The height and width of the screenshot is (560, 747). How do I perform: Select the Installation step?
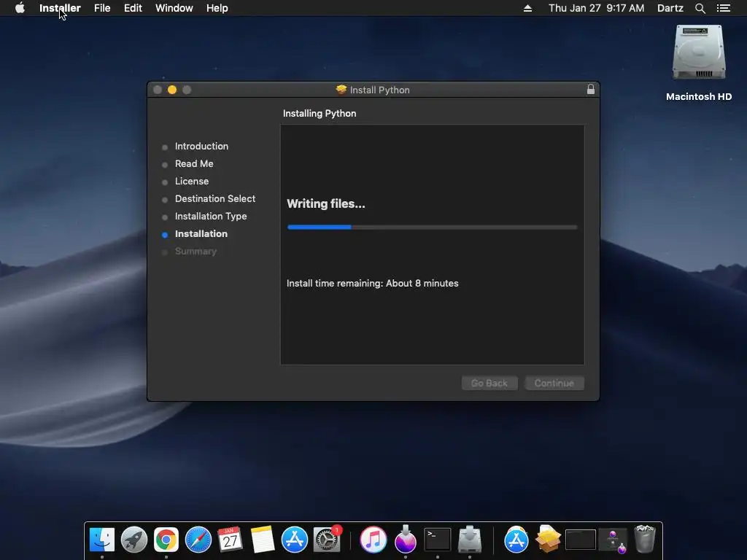pyautogui.click(x=201, y=234)
